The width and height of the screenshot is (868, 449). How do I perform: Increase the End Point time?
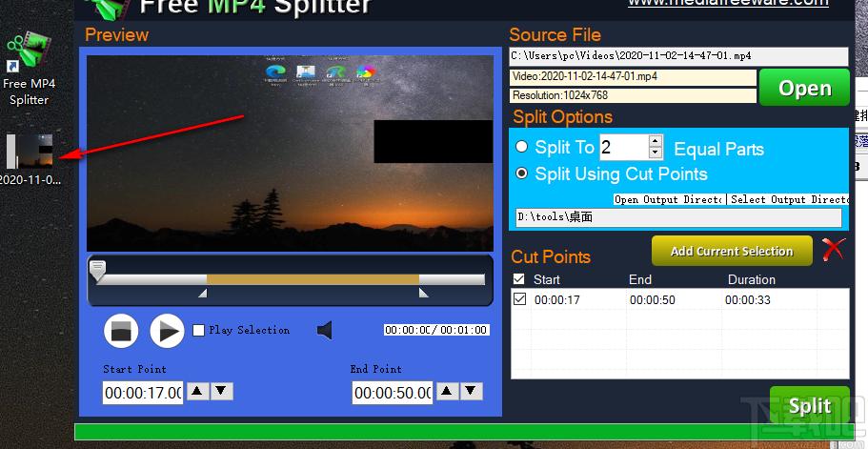pos(448,392)
